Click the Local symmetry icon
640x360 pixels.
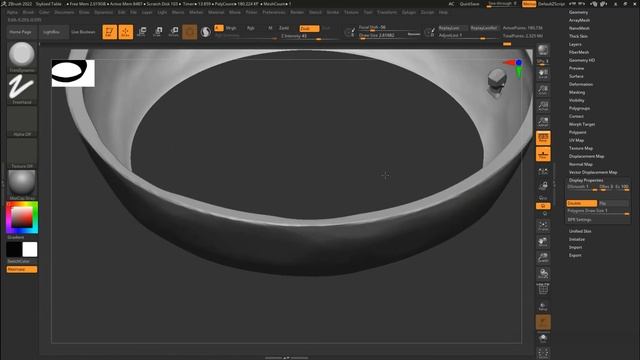[x=543, y=172]
